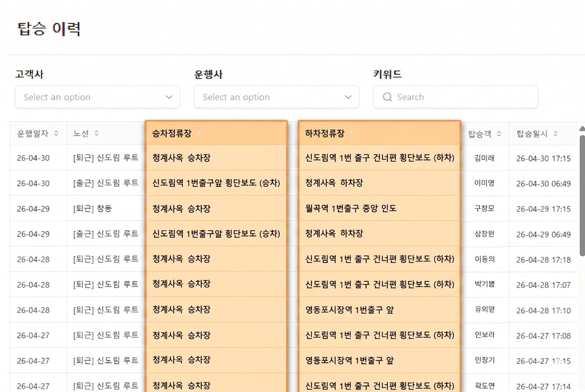This screenshot has height=392, width=585.
Task: Click the 26-04-29 17:15 timestamp cell
Action: pos(543,209)
